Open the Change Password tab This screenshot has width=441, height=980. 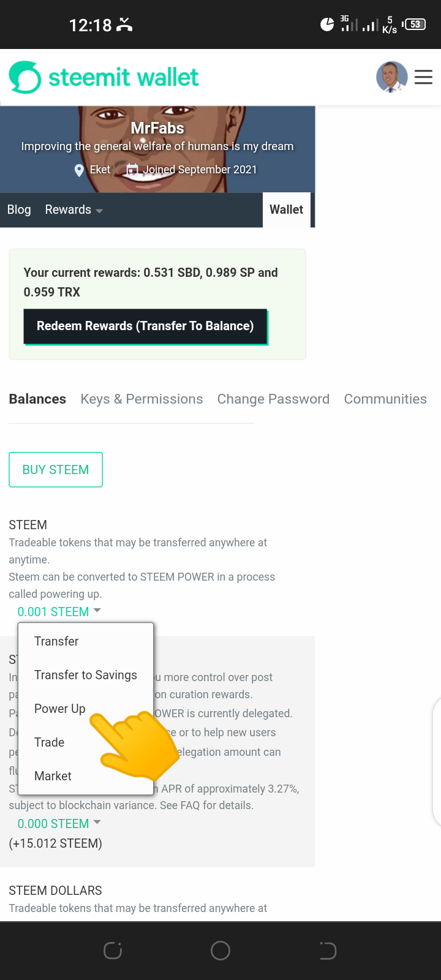click(x=273, y=399)
